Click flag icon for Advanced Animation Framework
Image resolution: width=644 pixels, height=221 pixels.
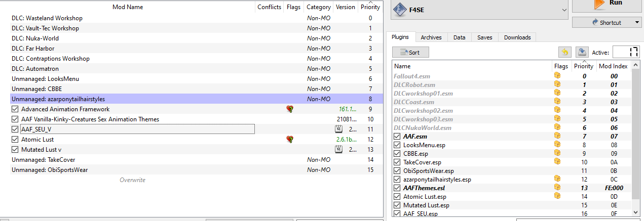tap(290, 109)
